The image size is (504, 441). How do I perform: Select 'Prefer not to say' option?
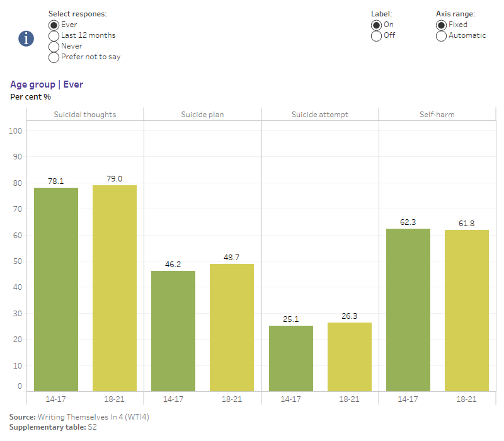tap(54, 57)
